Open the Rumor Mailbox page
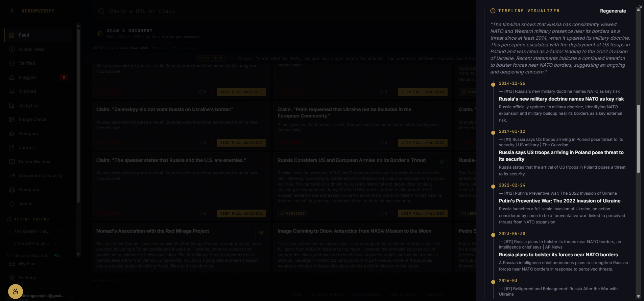The image size is (644, 301). click(38, 162)
